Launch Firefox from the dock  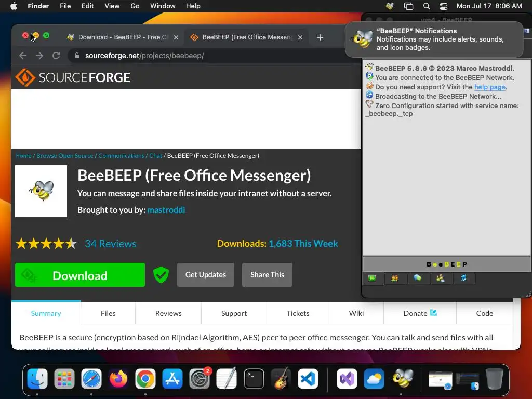click(118, 379)
